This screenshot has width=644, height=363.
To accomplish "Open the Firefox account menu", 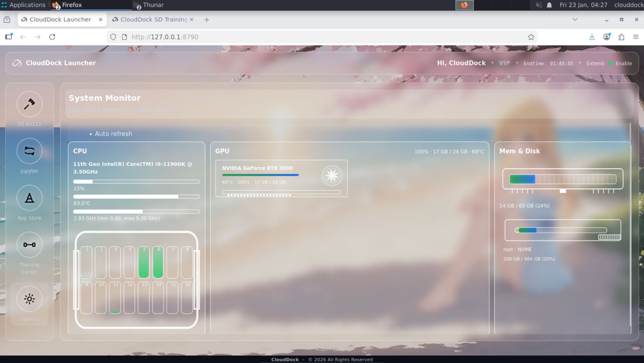I will coord(607,37).
